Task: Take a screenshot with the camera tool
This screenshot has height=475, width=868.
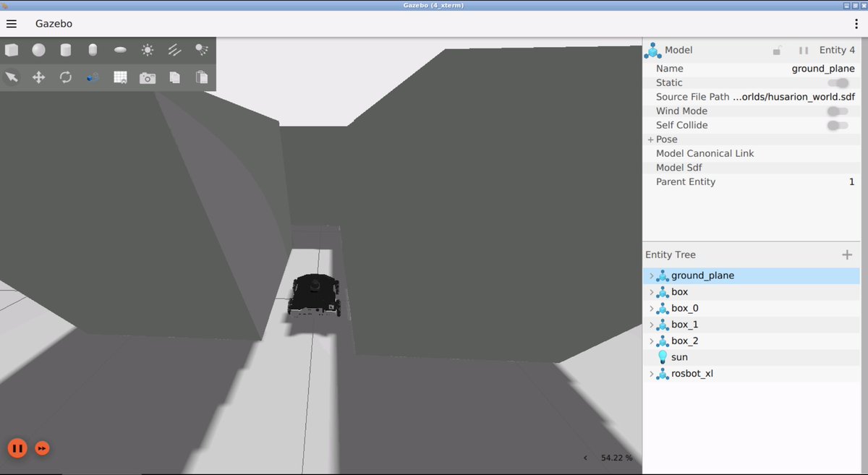Action: (x=147, y=77)
